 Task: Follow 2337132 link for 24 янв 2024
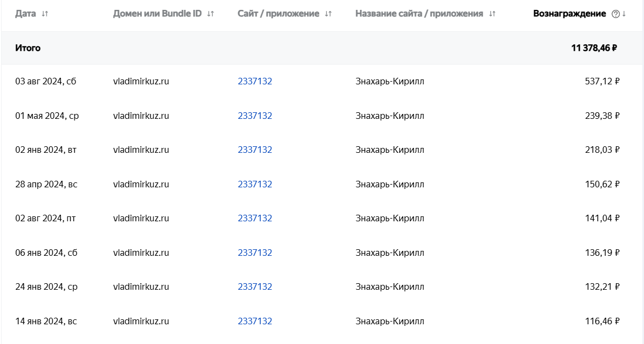click(255, 287)
